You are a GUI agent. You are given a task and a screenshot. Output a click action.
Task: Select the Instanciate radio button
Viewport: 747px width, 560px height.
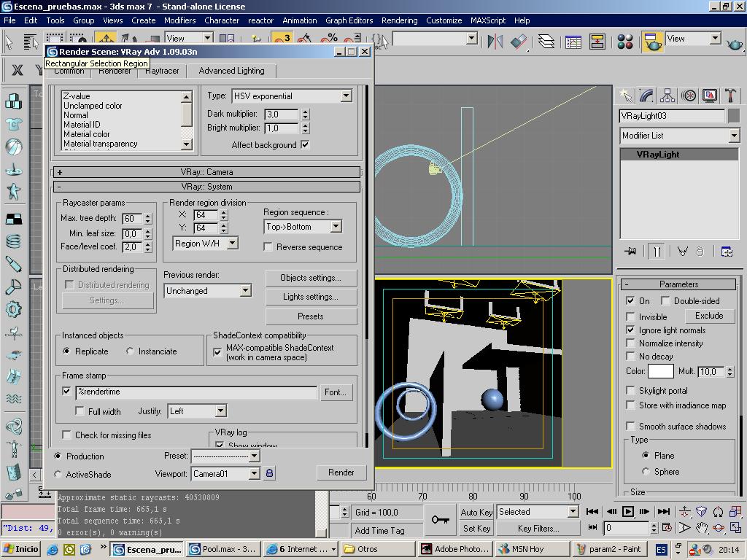coord(130,351)
